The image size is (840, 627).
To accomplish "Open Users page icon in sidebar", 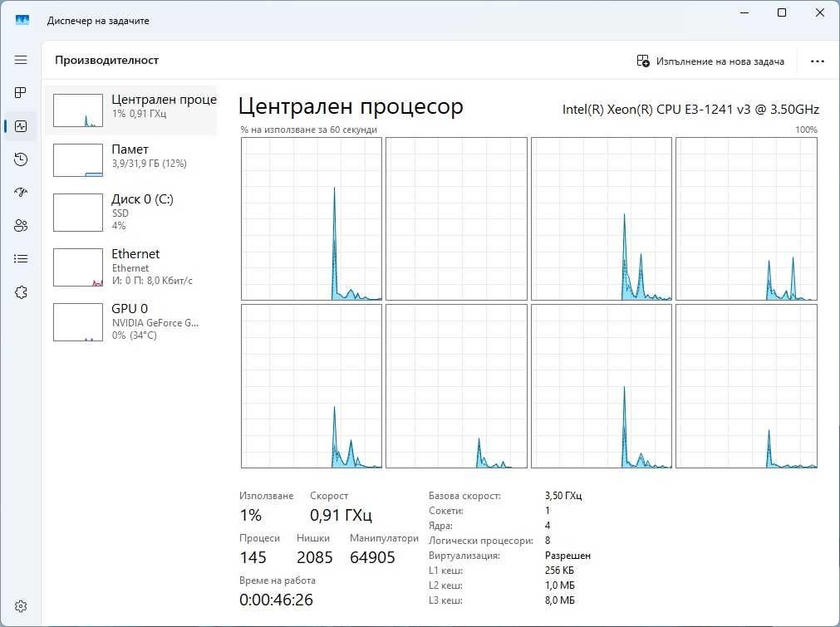I will click(x=21, y=225).
